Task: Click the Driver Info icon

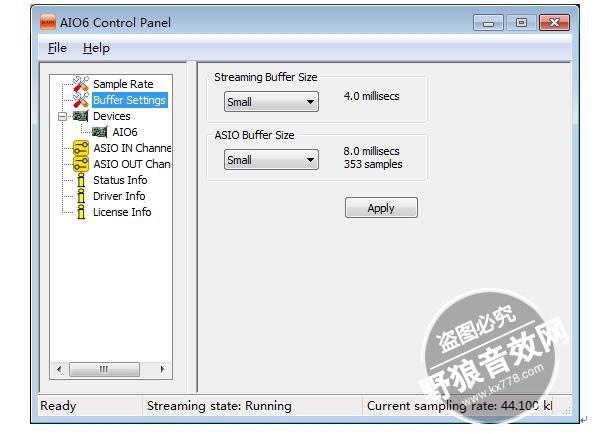Action: (81, 196)
